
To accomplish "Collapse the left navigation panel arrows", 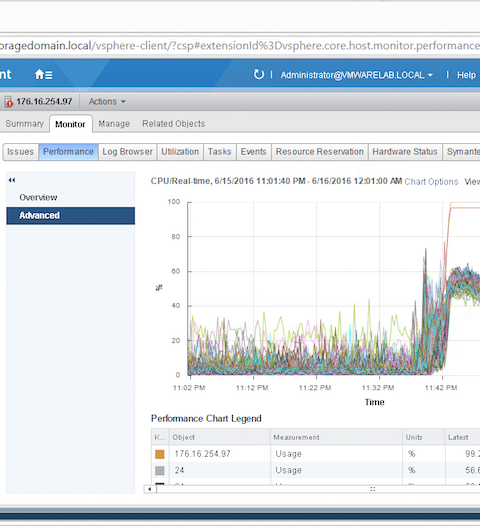I will [12, 180].
